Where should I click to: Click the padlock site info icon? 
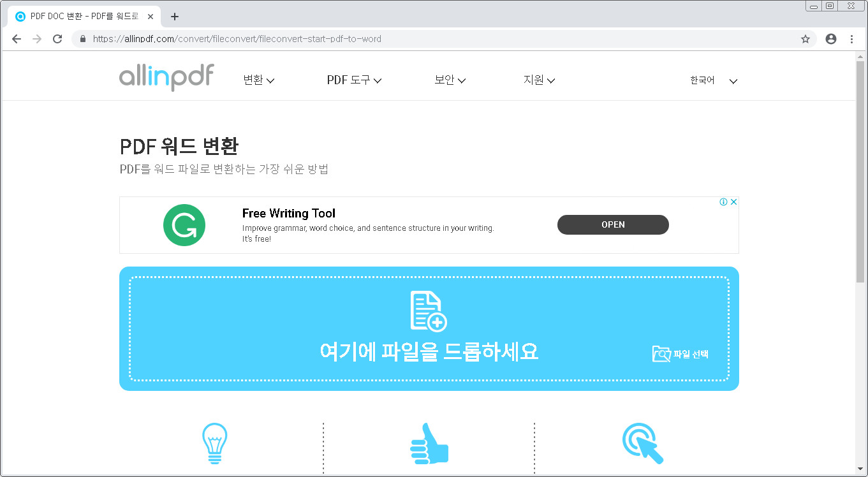82,39
